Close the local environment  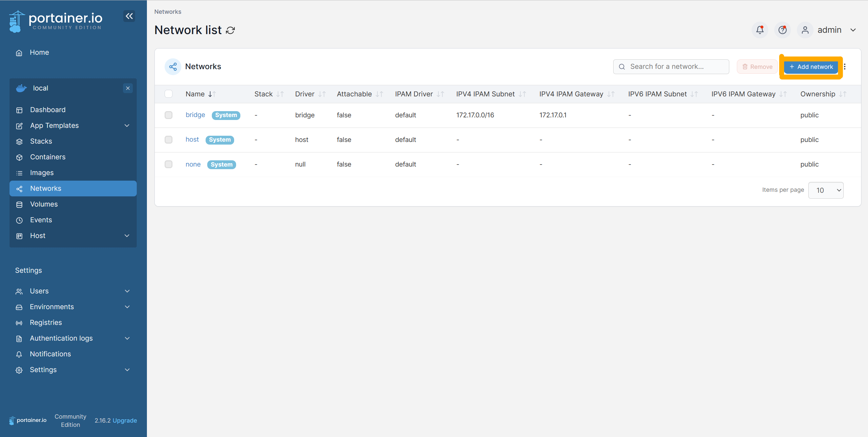pyautogui.click(x=128, y=88)
